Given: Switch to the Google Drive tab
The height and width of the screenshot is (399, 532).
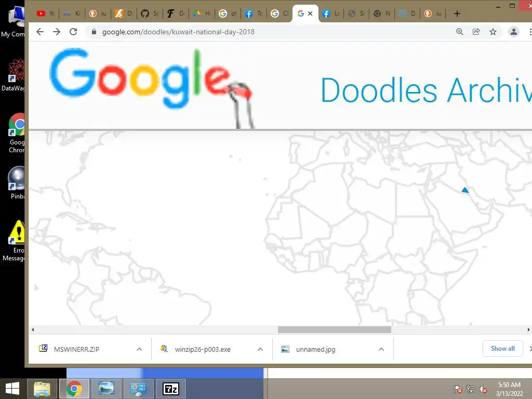Looking at the screenshot, I should (202, 14).
